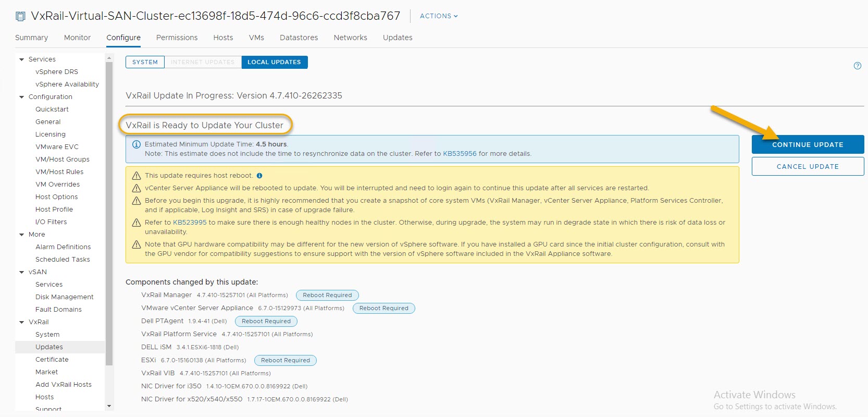Open System under the VxRail group
868x417 pixels.
[47, 335]
